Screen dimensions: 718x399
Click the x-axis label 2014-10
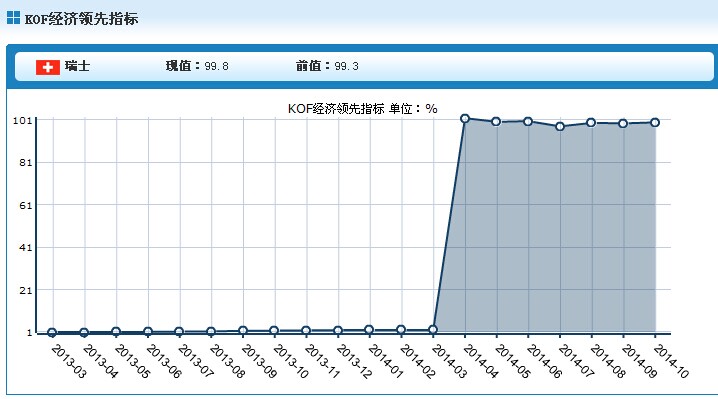click(671, 361)
